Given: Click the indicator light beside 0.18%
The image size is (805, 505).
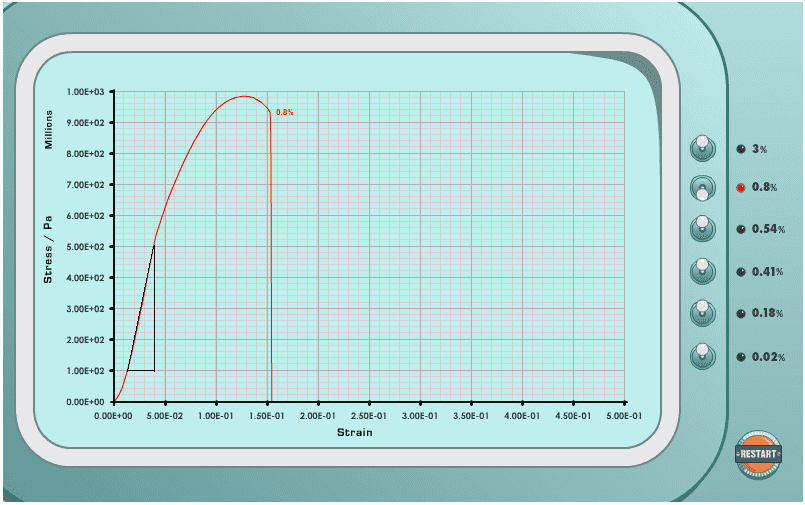Looking at the screenshot, I should point(741,314).
